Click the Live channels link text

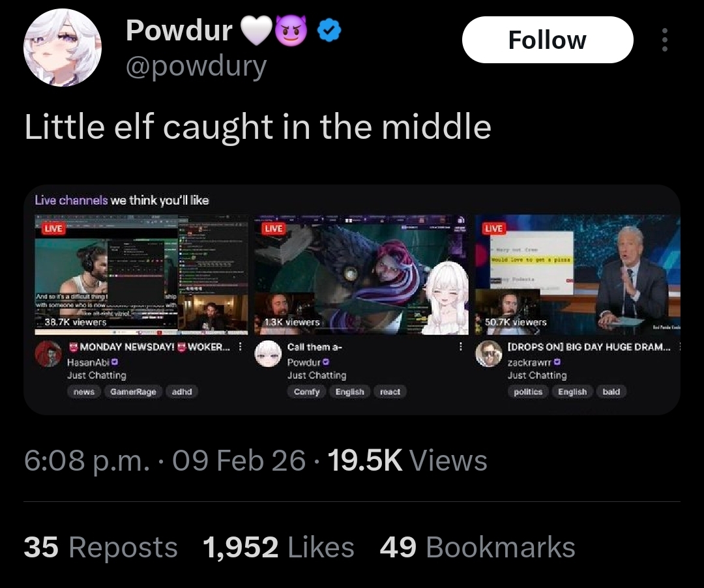pyautogui.click(x=71, y=200)
